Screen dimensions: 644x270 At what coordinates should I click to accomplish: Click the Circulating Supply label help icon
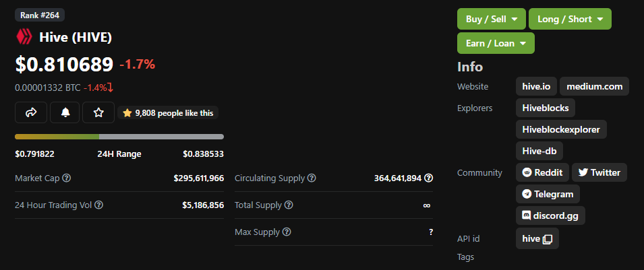tap(312, 178)
